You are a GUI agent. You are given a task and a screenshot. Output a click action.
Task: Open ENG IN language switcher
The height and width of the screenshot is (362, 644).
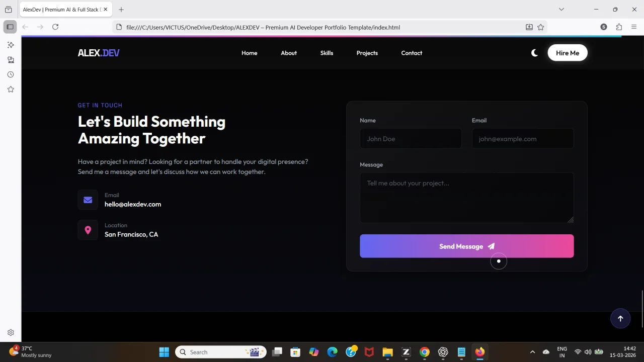tap(562, 352)
